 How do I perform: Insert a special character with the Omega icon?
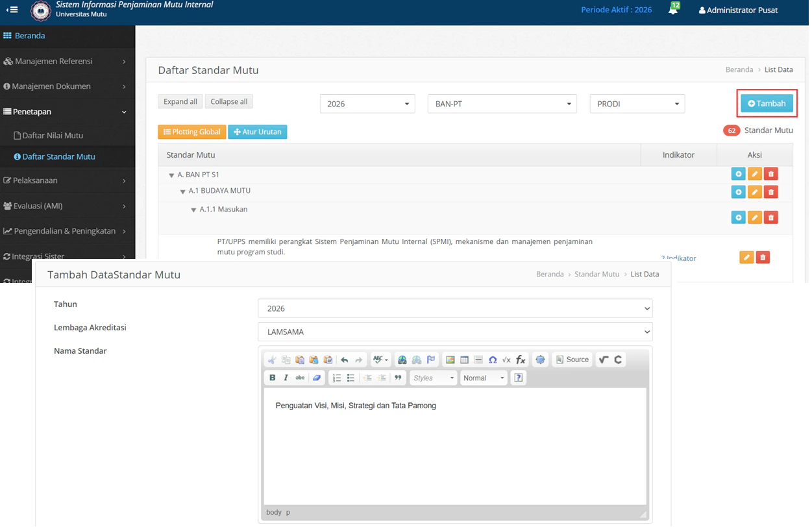point(493,360)
